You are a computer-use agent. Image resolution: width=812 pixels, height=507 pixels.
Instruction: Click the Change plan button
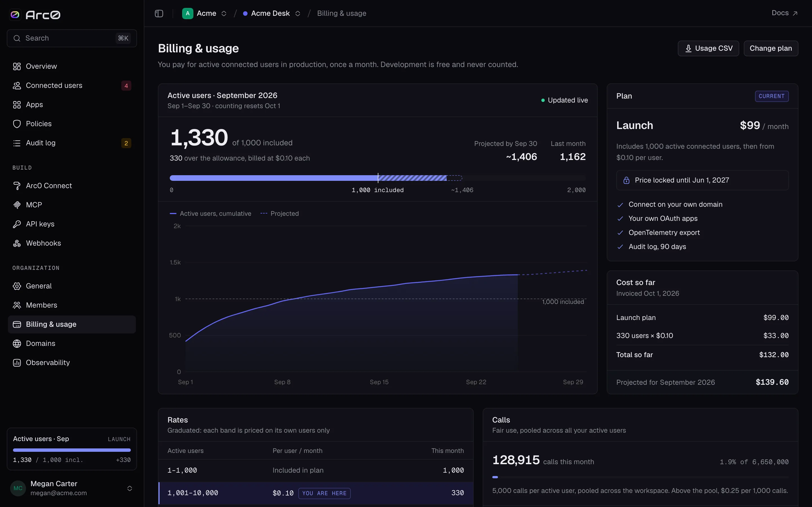pyautogui.click(x=771, y=48)
